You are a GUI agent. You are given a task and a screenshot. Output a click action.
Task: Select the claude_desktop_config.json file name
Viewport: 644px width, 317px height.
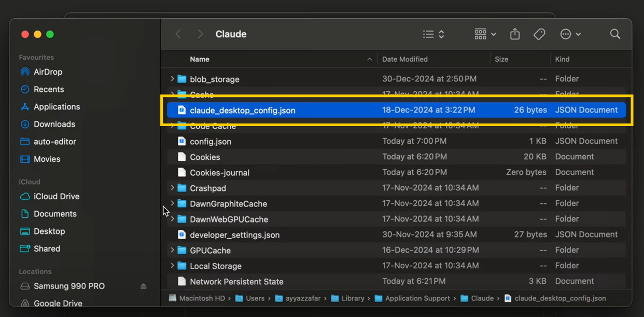pos(243,110)
